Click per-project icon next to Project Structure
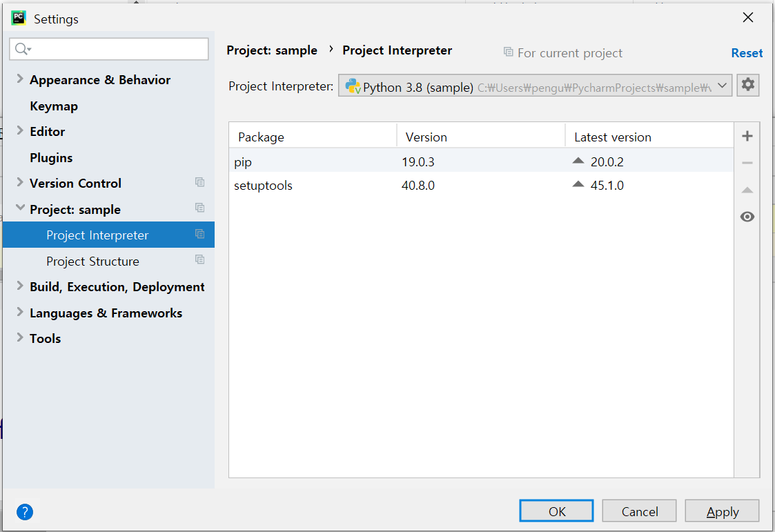 coord(199,260)
